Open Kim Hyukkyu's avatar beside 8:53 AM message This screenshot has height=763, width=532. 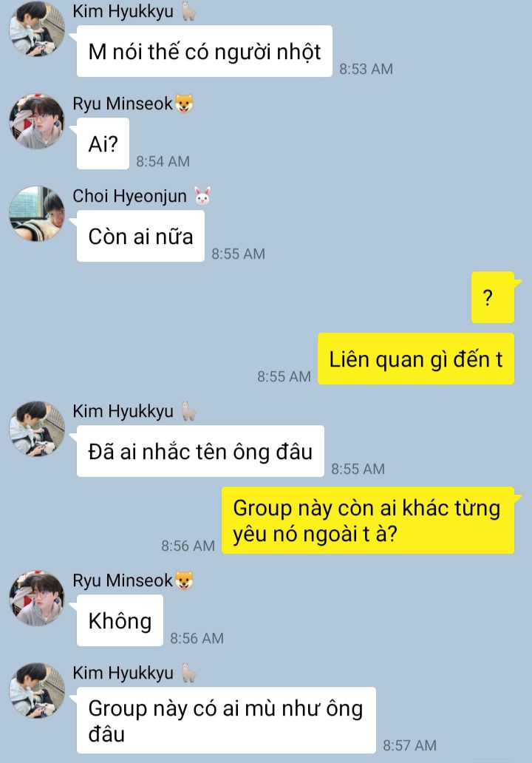tap(37, 29)
